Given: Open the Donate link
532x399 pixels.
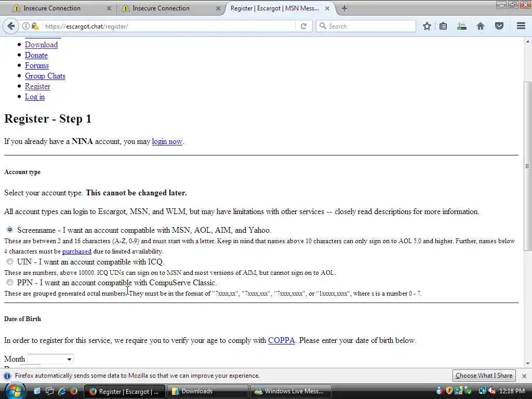Looking at the screenshot, I should [x=36, y=55].
